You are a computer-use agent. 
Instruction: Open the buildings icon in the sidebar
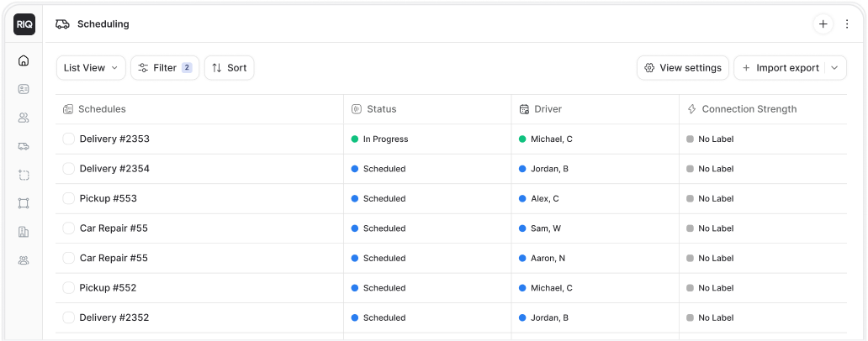24,232
